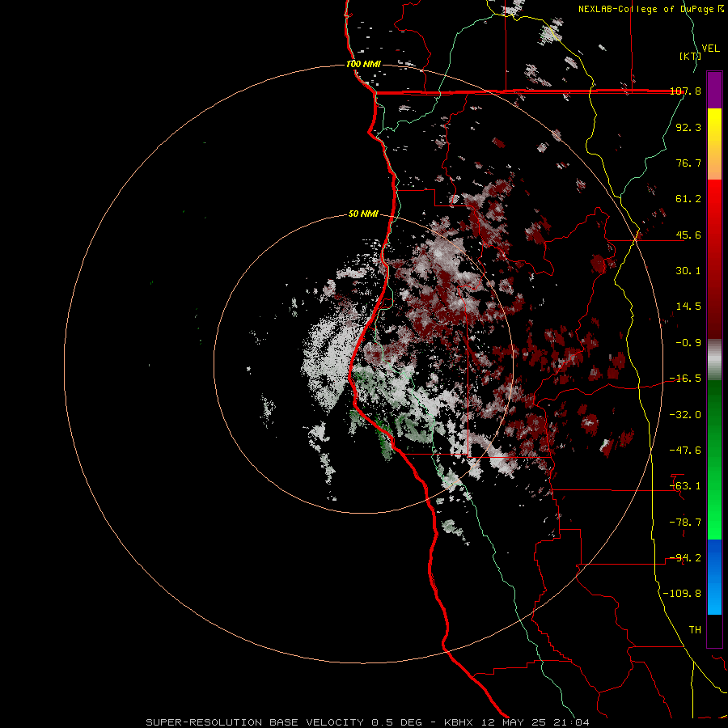Click the 92.3 scale value
The width and height of the screenshot is (728, 728).
point(688,127)
